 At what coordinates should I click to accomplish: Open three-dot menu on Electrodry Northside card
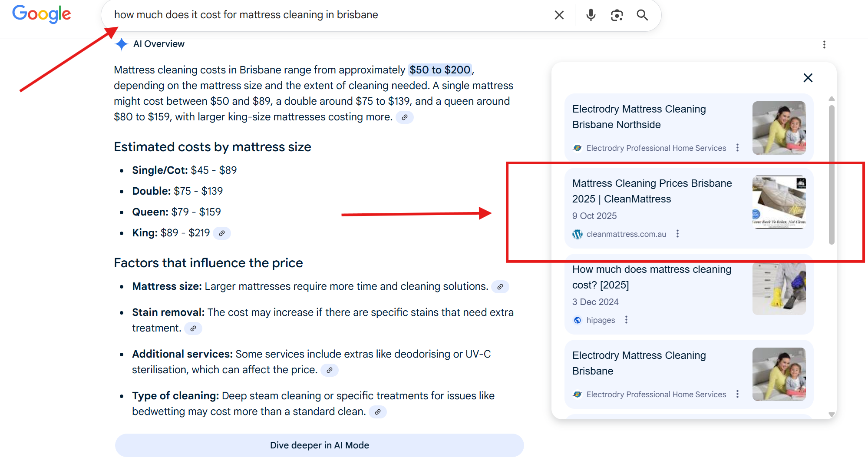point(737,148)
